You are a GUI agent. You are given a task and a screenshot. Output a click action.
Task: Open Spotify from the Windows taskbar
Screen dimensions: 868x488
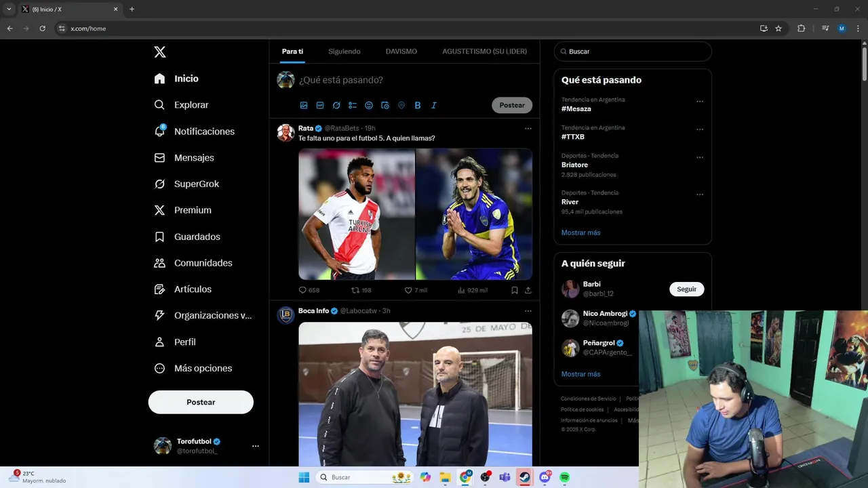tap(564, 477)
